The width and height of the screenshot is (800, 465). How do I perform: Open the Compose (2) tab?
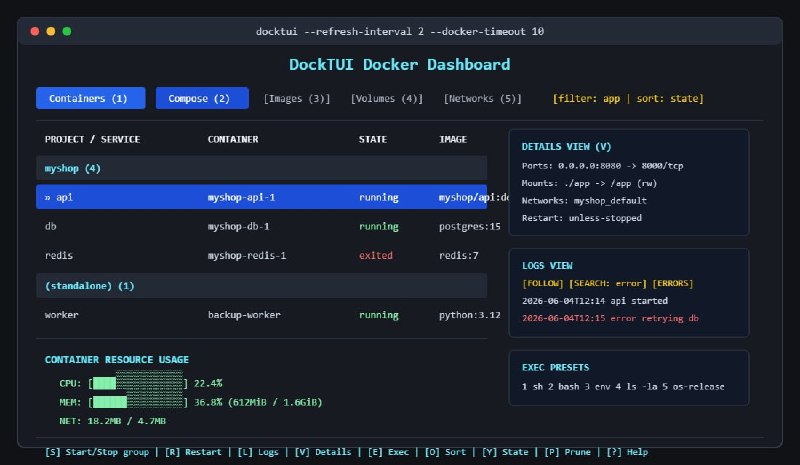pyautogui.click(x=202, y=98)
